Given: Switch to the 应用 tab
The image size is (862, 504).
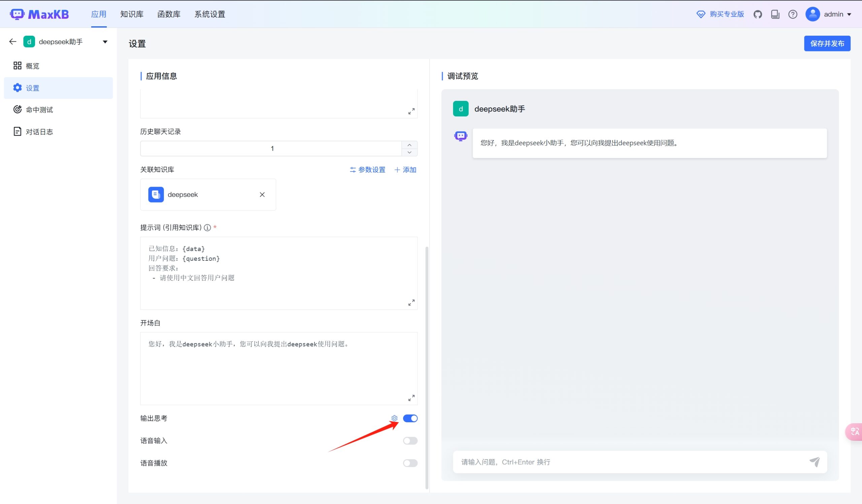Looking at the screenshot, I should click(x=99, y=14).
